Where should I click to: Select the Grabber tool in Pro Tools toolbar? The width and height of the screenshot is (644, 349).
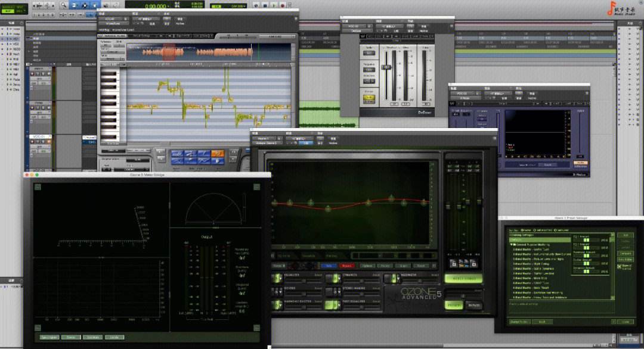[94, 5]
